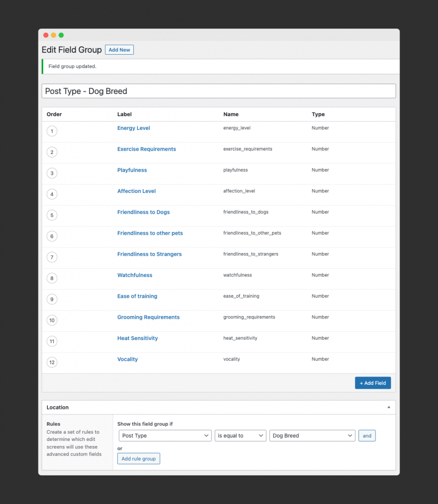The height and width of the screenshot is (504, 438).
Task: Click the grooming_requirements name cell
Action: click(249, 317)
